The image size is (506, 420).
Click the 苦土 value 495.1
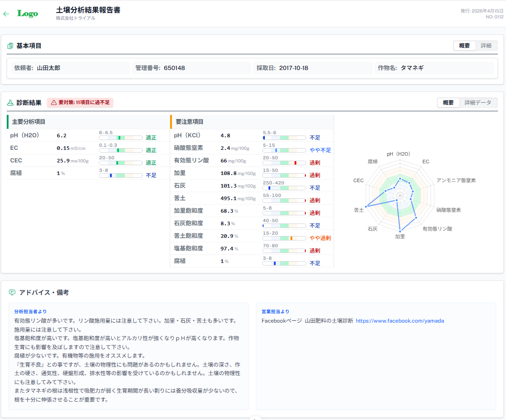[x=229, y=199]
